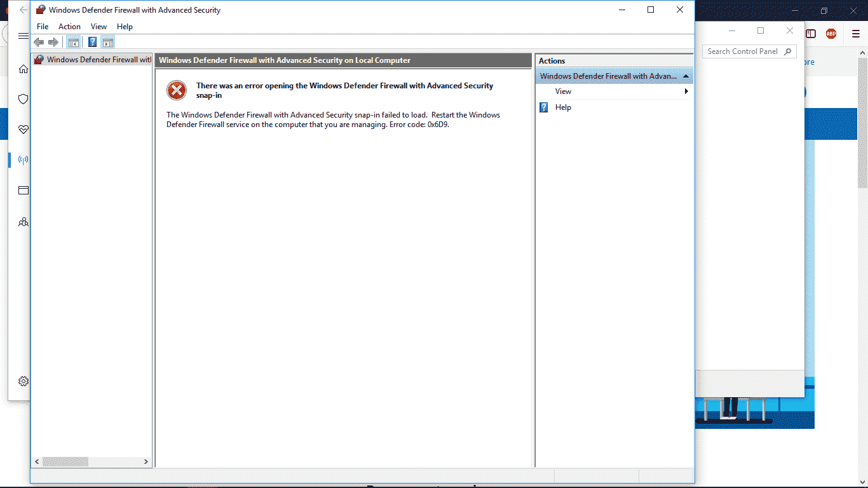Viewport: 868px width, 488px height.
Task: Select Device performance & health heart icon
Action: [x=23, y=129]
